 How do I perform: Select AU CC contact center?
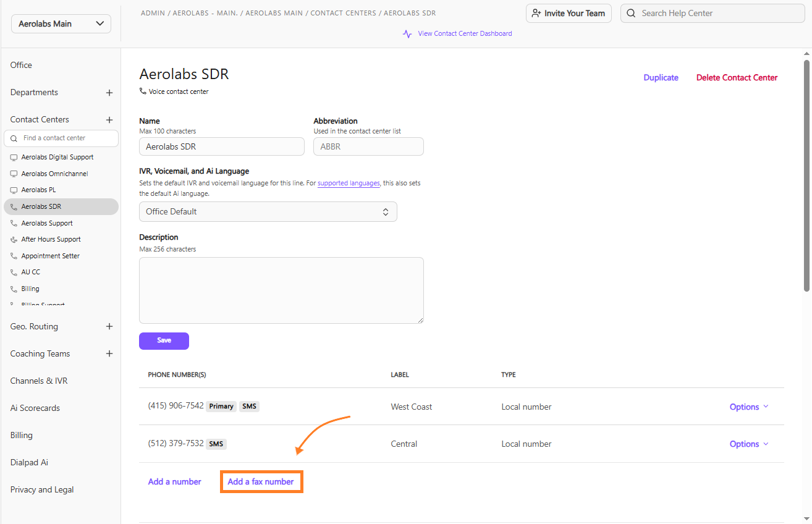pos(31,272)
